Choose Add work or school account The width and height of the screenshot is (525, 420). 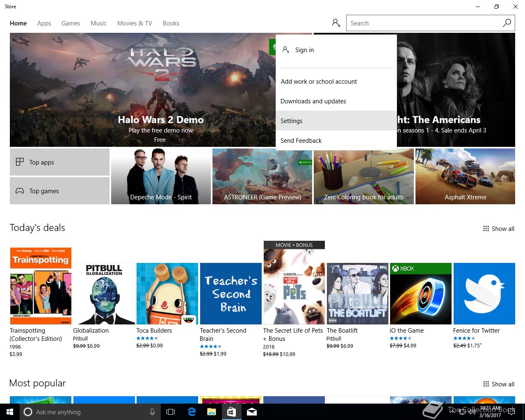click(336, 81)
